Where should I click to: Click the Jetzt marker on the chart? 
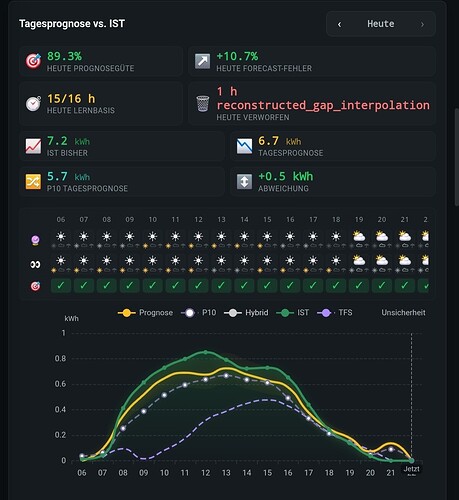[x=412, y=469]
